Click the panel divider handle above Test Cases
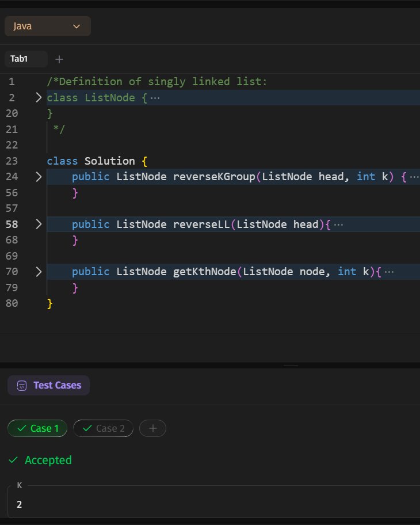Viewport: 420px width, 525px height. click(x=291, y=366)
